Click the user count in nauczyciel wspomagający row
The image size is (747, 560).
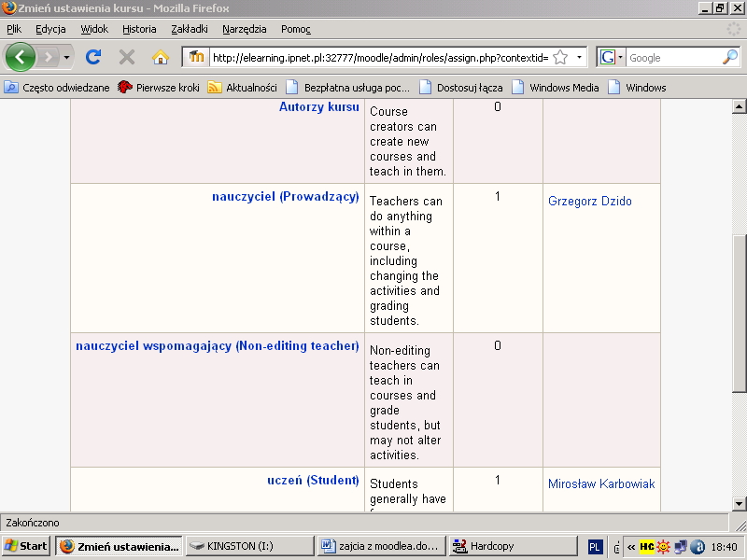coord(498,346)
